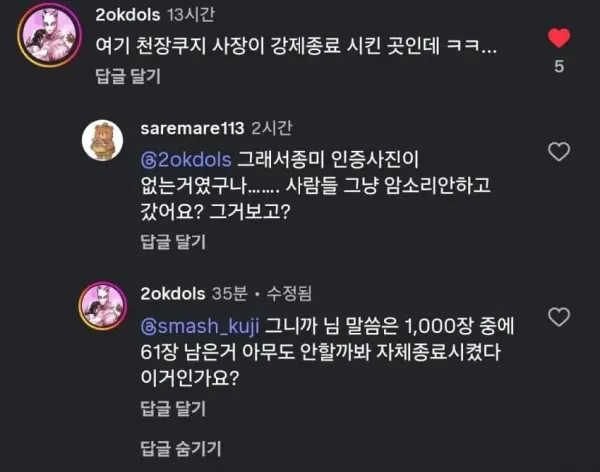Open saremare113's bear avatar
Screen dimensions: 600x472
tap(102, 140)
